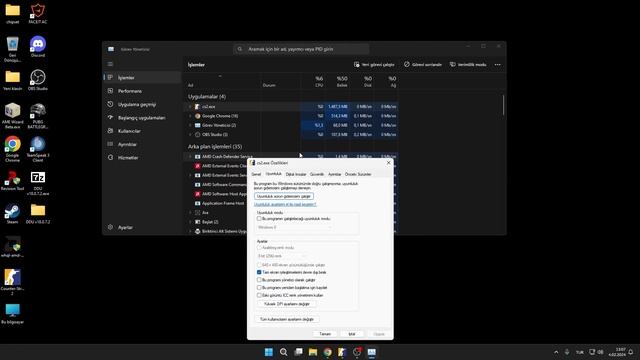Viewport: 640px width, 360px height.
Task: Switch to the Genel tab in properties dialog
Action: pos(256,174)
